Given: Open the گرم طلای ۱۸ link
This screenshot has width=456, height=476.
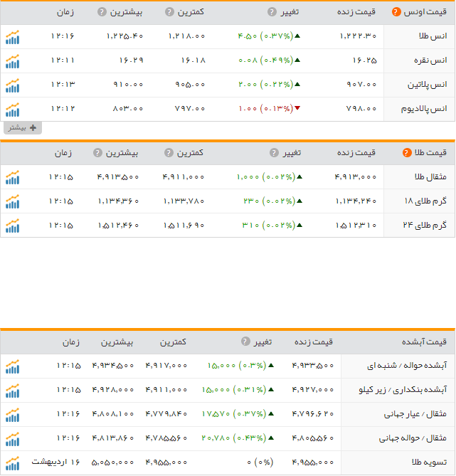Looking at the screenshot, I should tap(425, 201).
